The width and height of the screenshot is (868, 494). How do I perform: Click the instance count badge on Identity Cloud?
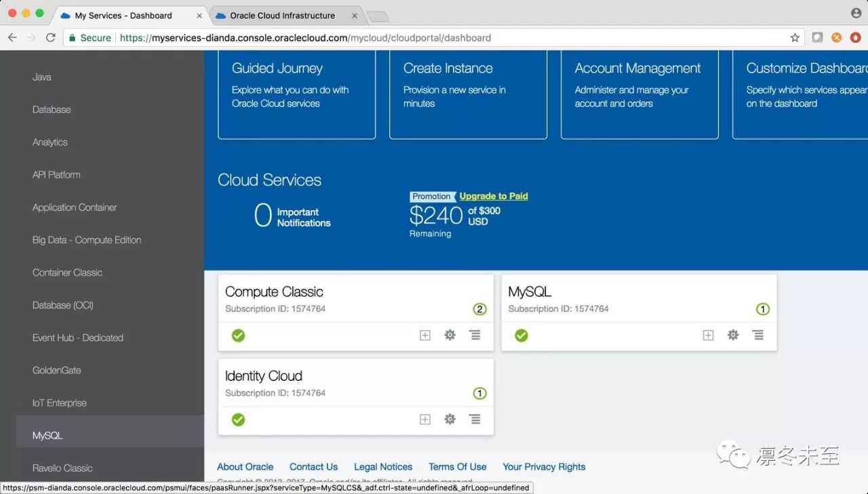(x=479, y=394)
